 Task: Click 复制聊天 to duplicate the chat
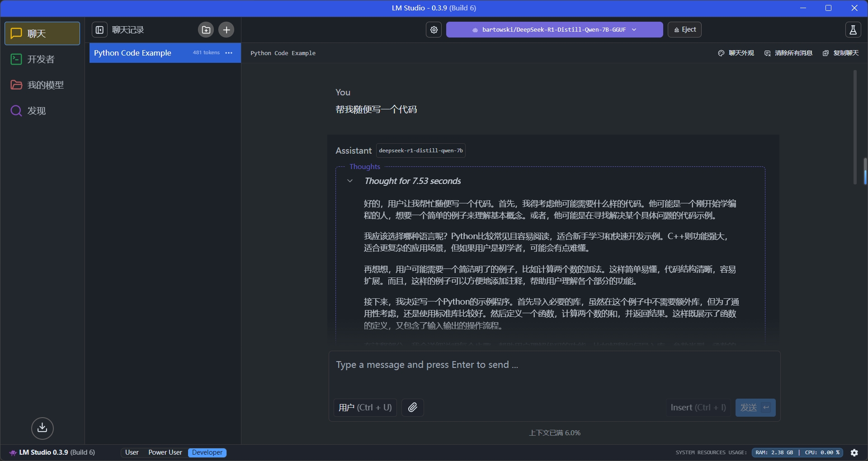pos(841,53)
